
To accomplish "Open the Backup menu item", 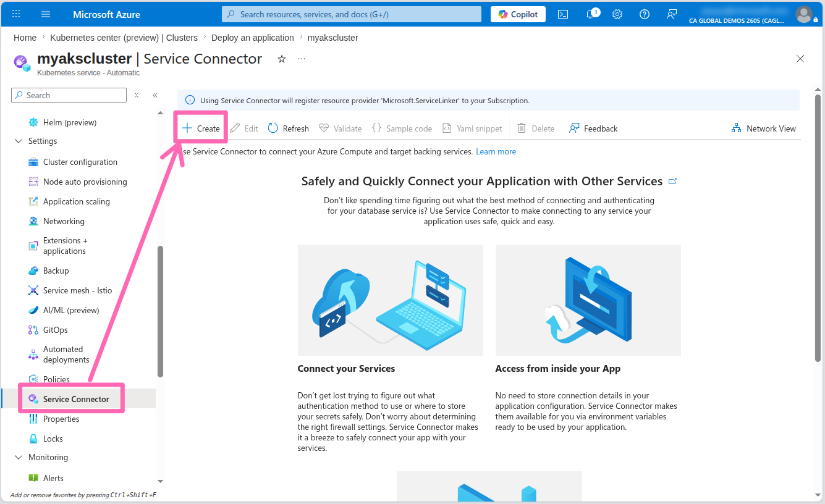I will (56, 271).
